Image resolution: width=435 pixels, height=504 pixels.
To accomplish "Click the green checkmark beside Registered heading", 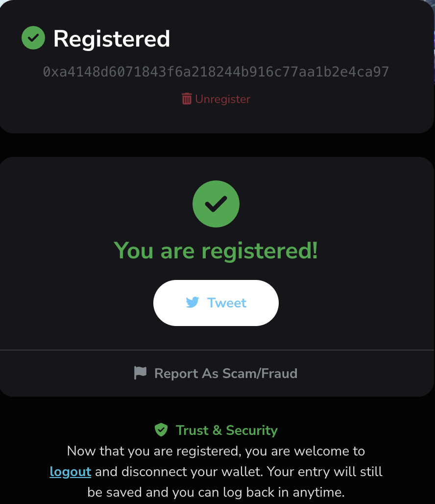I will (x=33, y=38).
